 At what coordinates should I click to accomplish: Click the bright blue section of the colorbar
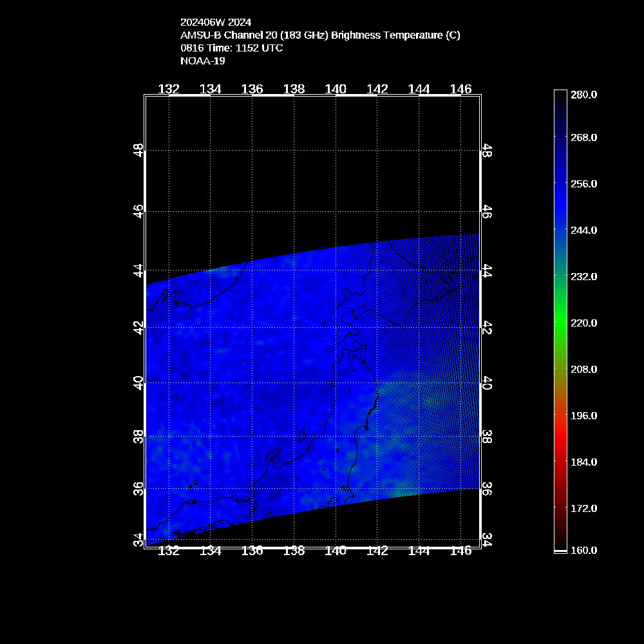click(560, 193)
